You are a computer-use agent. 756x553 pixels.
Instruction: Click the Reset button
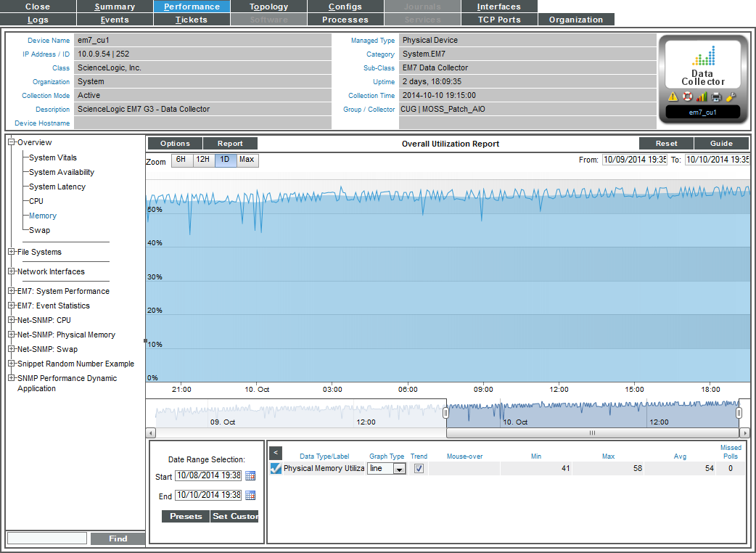pos(666,143)
